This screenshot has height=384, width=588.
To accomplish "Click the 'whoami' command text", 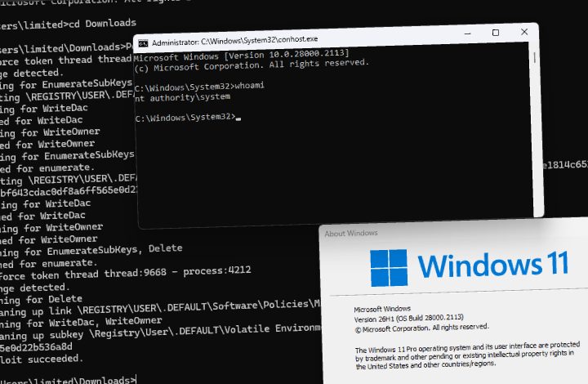I will click(x=249, y=86).
